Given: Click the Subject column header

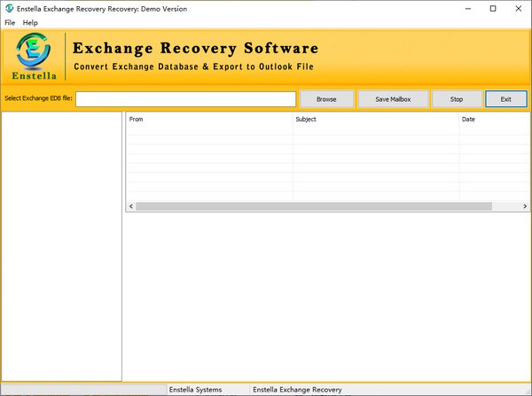Looking at the screenshot, I should [x=375, y=119].
